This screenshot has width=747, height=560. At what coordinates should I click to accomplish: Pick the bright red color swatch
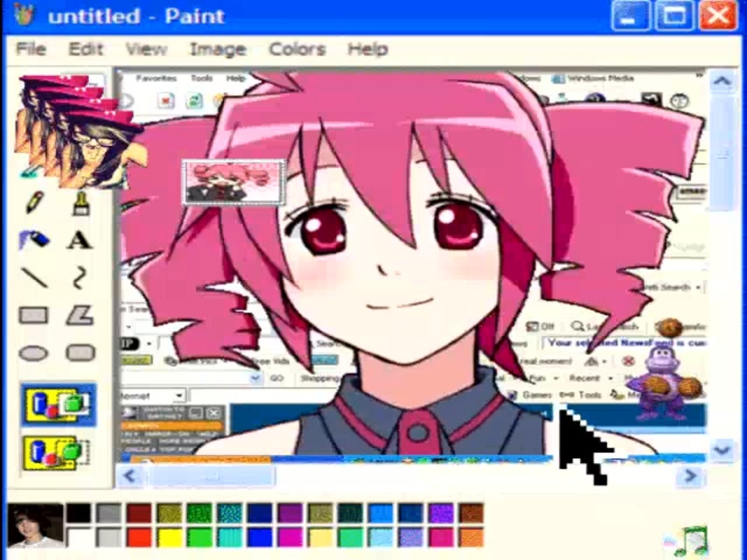point(139,538)
